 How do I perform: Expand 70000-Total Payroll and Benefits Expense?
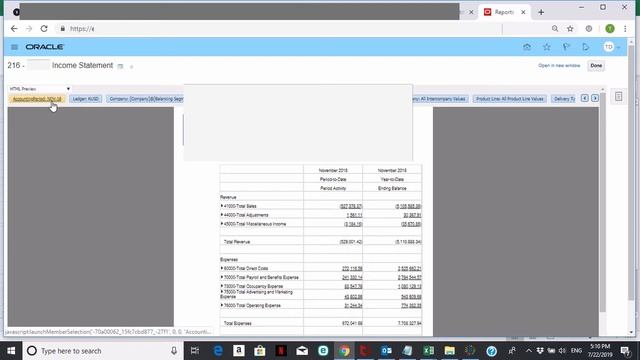click(222, 277)
